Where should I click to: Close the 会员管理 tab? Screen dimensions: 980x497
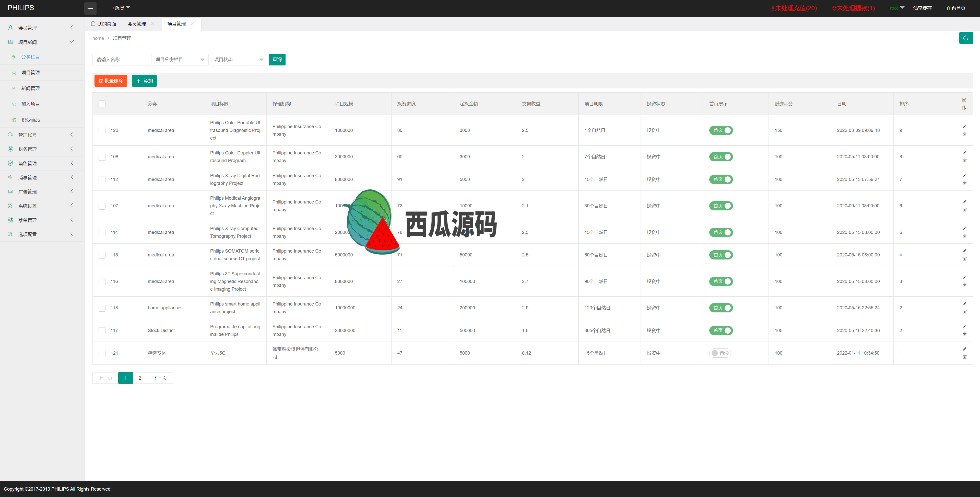152,24
